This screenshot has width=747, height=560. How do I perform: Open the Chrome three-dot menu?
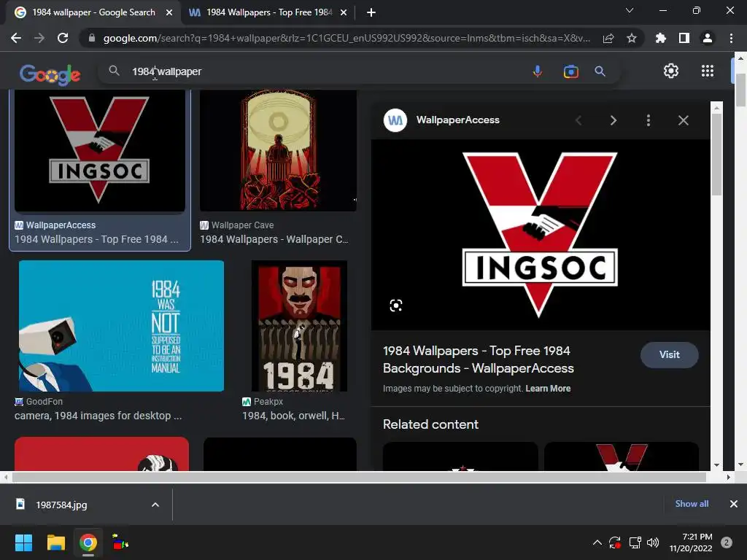pyautogui.click(x=731, y=38)
